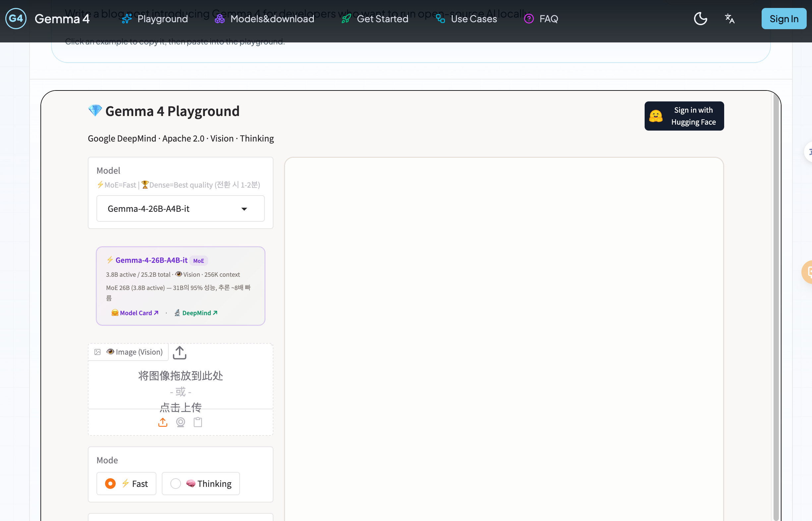The height and width of the screenshot is (521, 812).
Task: Select the Fast mode radio button
Action: pyautogui.click(x=110, y=484)
